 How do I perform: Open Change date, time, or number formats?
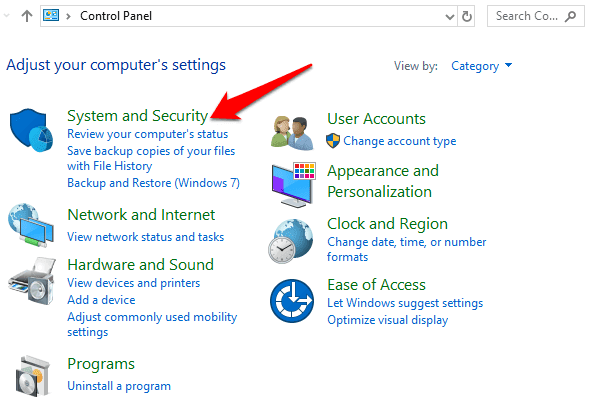[407, 249]
